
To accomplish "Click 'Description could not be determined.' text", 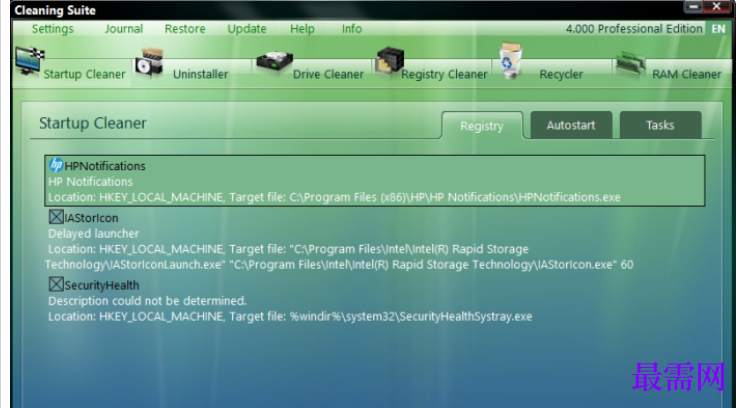I will tap(148, 301).
